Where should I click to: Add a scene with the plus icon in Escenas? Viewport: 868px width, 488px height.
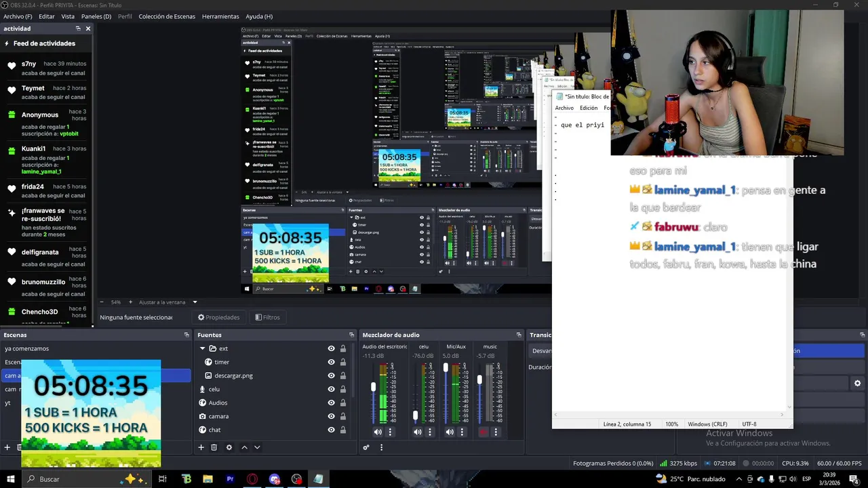7,447
